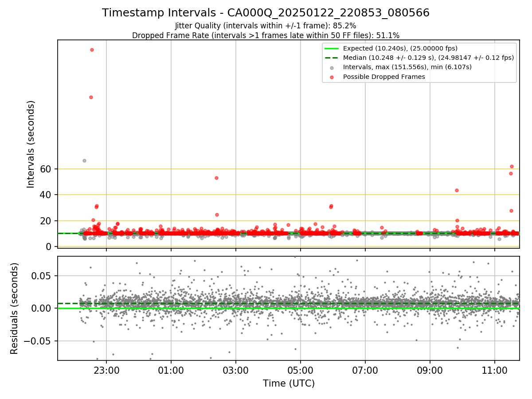Click the 40 interval tick label
532x399 pixels.
[x=47, y=195]
